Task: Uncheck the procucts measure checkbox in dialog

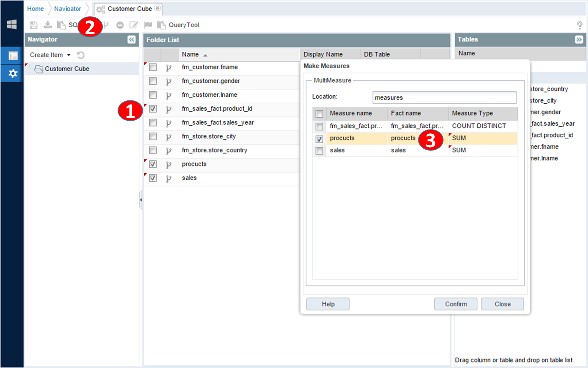Action: (x=319, y=139)
